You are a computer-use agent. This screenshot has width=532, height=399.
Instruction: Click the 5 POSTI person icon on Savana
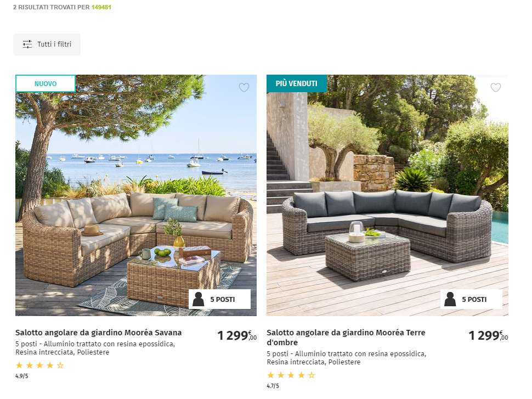tap(199, 299)
